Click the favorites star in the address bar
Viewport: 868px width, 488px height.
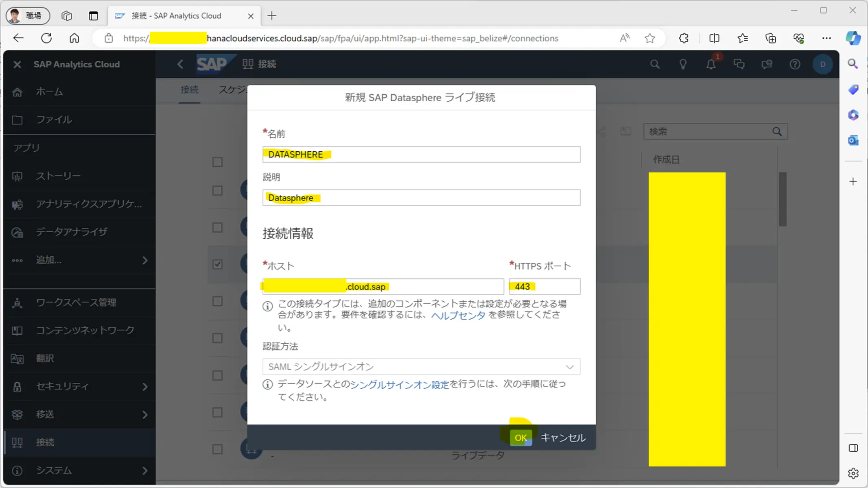point(650,38)
